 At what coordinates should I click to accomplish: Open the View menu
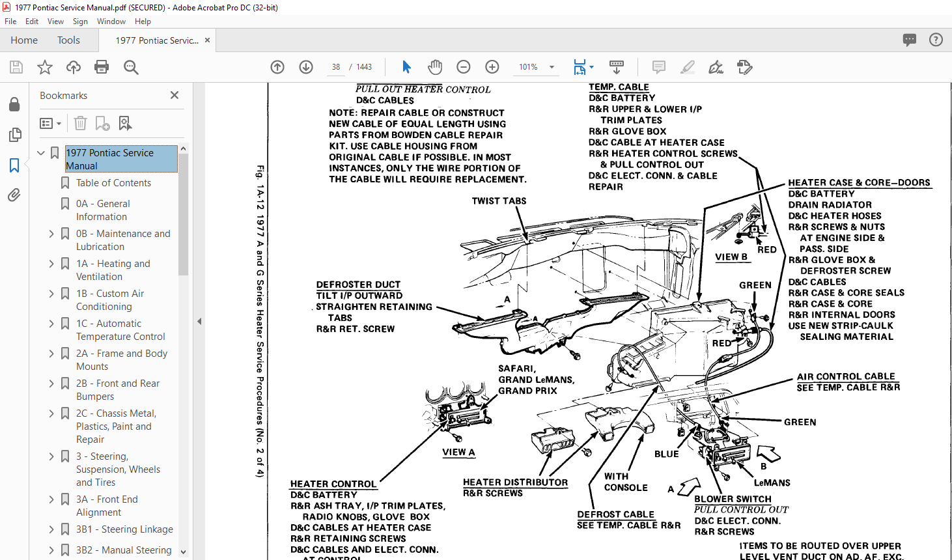(x=55, y=21)
